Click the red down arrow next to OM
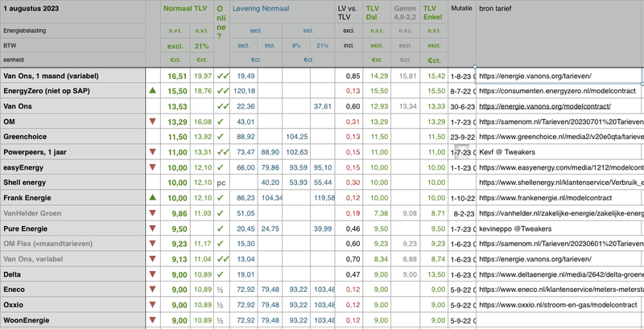 point(153,121)
